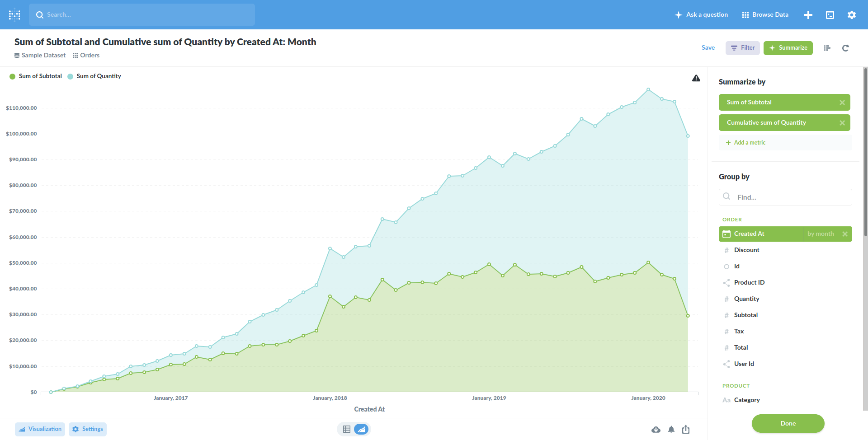This screenshot has height=440, width=868.
Task: Switch to the Visualization panel
Action: coord(40,429)
